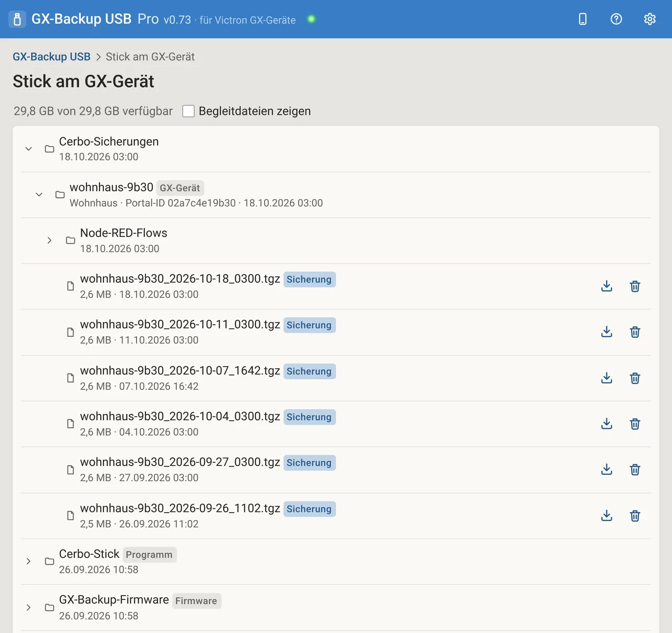Image resolution: width=672 pixels, height=633 pixels.
Task: Click the Programm tag on Cerbo-Stick
Action: click(149, 555)
